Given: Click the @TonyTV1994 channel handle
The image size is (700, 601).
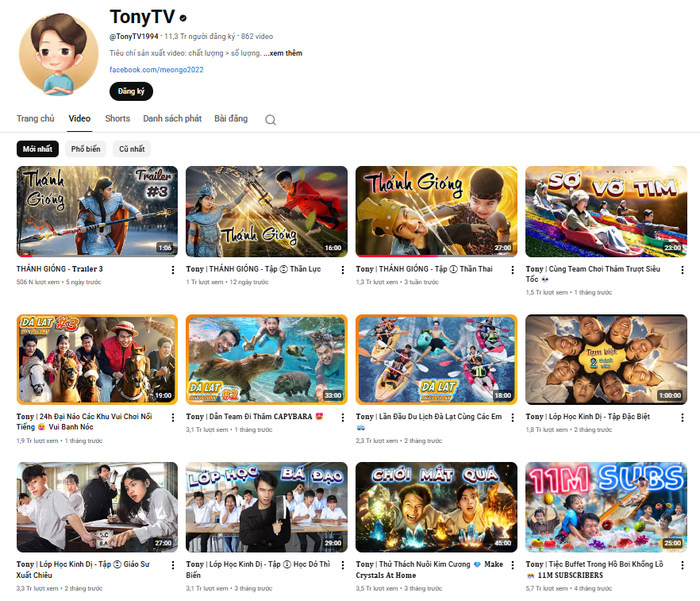Looking at the screenshot, I should point(134,37).
